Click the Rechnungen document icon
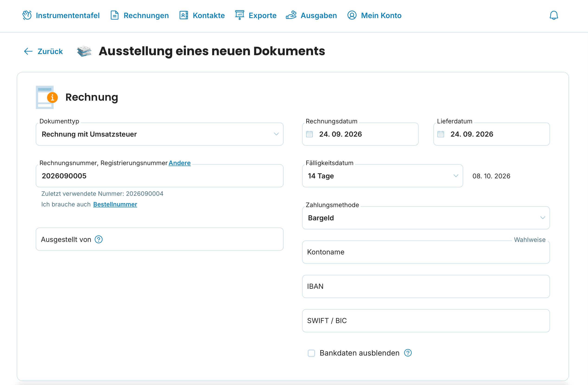Screen dimensions: 588x385 click(x=115, y=15)
